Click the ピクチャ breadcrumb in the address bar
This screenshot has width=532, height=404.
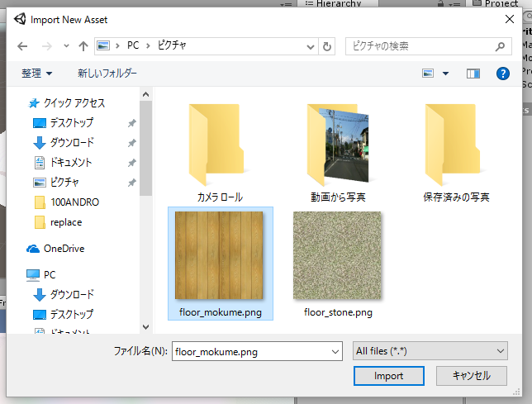(172, 45)
